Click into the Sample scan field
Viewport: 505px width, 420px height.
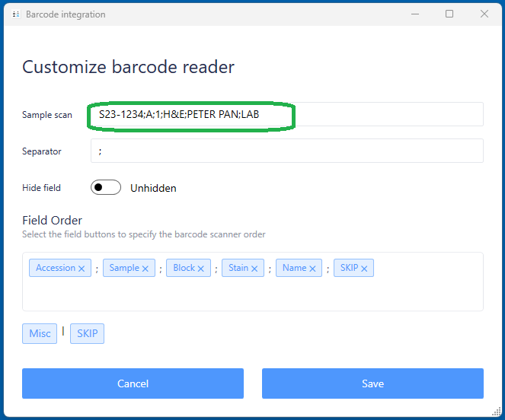coord(381,115)
